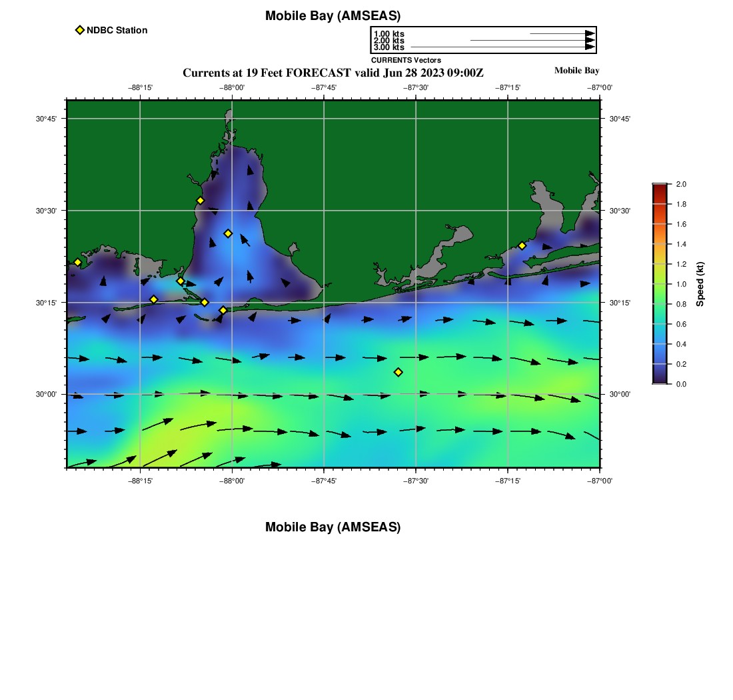Click the top axis label -88°00'
The width and height of the screenshot is (733, 700).
pos(232,87)
